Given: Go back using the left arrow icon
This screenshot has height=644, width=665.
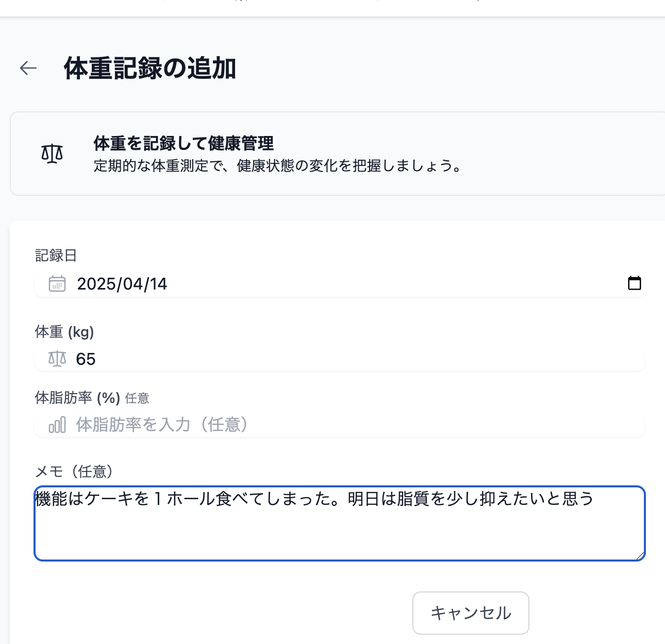Looking at the screenshot, I should click(x=28, y=68).
